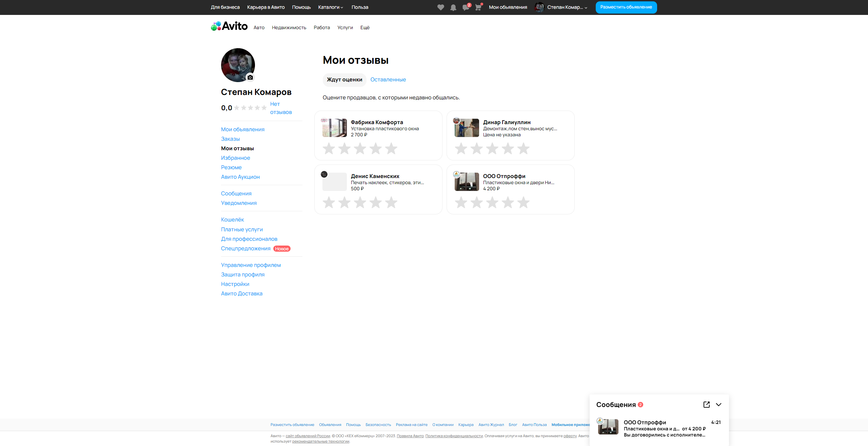The image size is (868, 446).
Task: Click camera icon on profile photo
Action: point(250,77)
